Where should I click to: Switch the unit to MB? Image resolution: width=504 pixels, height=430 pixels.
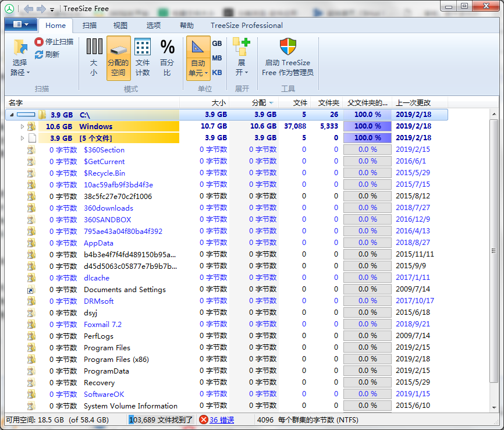(216, 58)
